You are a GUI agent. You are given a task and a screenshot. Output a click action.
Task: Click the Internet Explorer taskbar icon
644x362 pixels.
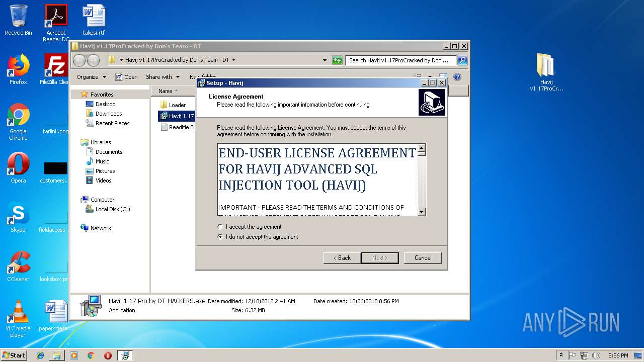[40, 355]
